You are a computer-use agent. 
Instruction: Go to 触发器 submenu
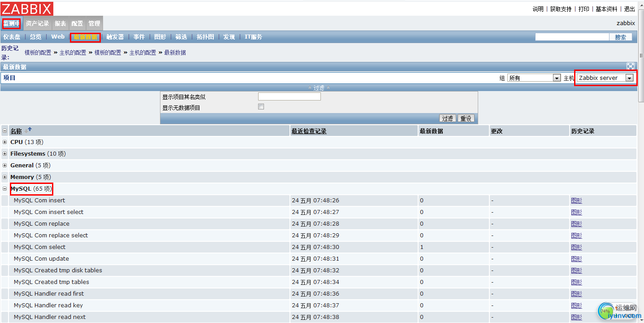pos(115,37)
